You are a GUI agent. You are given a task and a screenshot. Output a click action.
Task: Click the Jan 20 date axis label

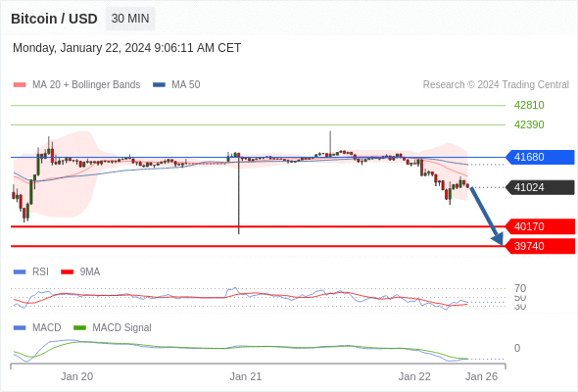pyautogui.click(x=77, y=377)
